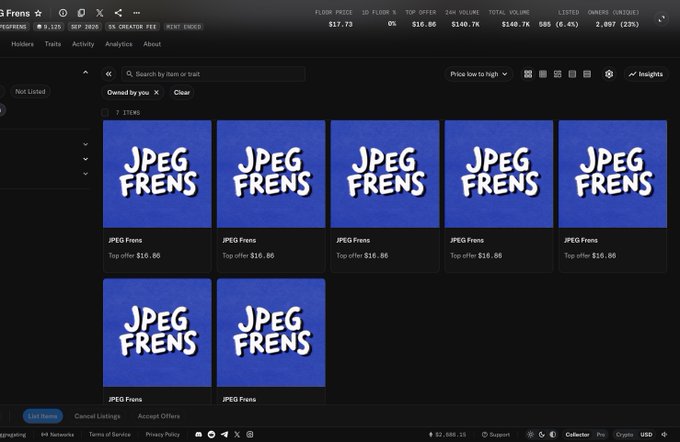Open the three-dot more options menu

137,13
